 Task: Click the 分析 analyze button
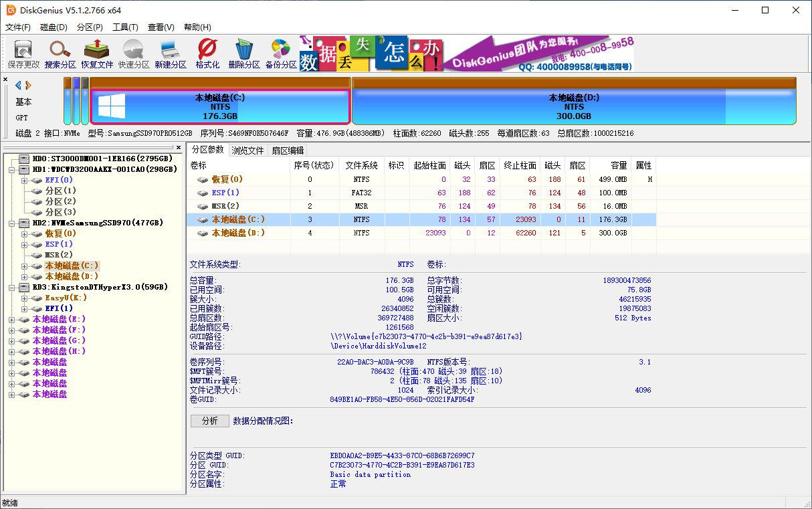pos(209,421)
